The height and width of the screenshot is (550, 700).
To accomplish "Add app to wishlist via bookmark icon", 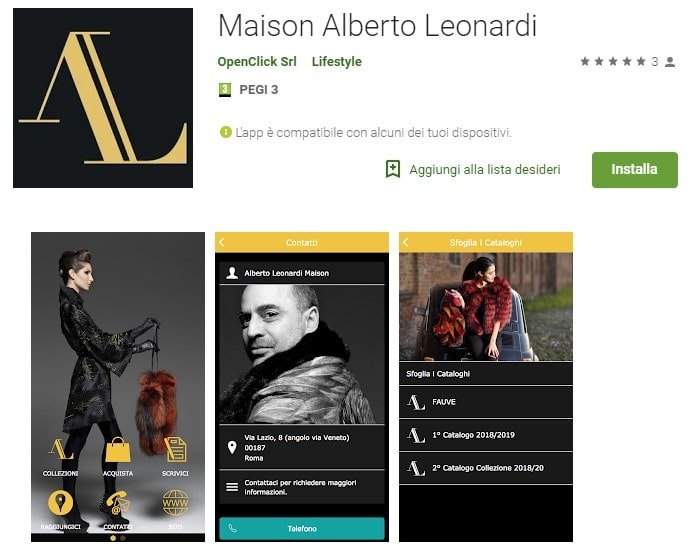I will (x=393, y=169).
